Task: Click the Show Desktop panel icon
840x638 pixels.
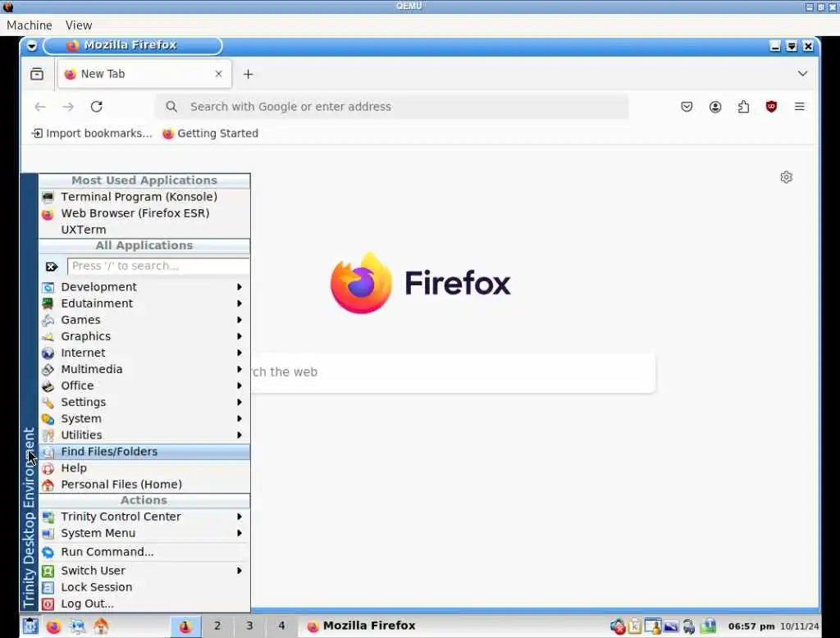Action: tap(77, 626)
